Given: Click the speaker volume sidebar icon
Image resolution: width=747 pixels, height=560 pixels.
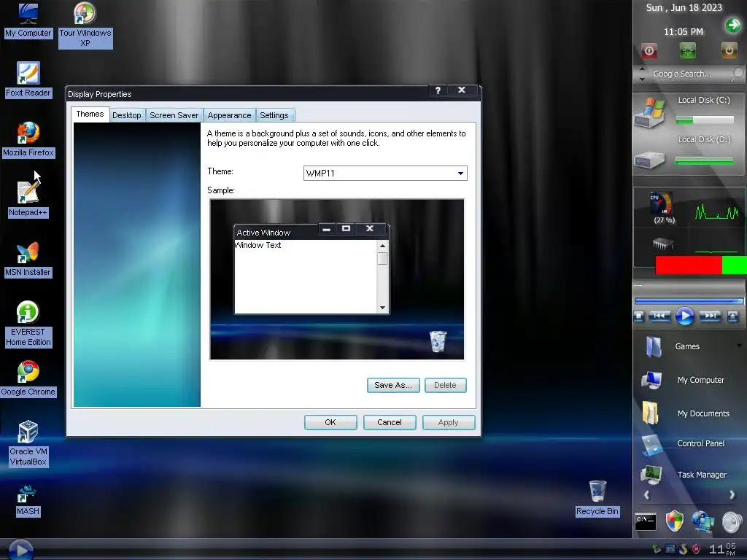Looking at the screenshot, I should click(732, 521).
